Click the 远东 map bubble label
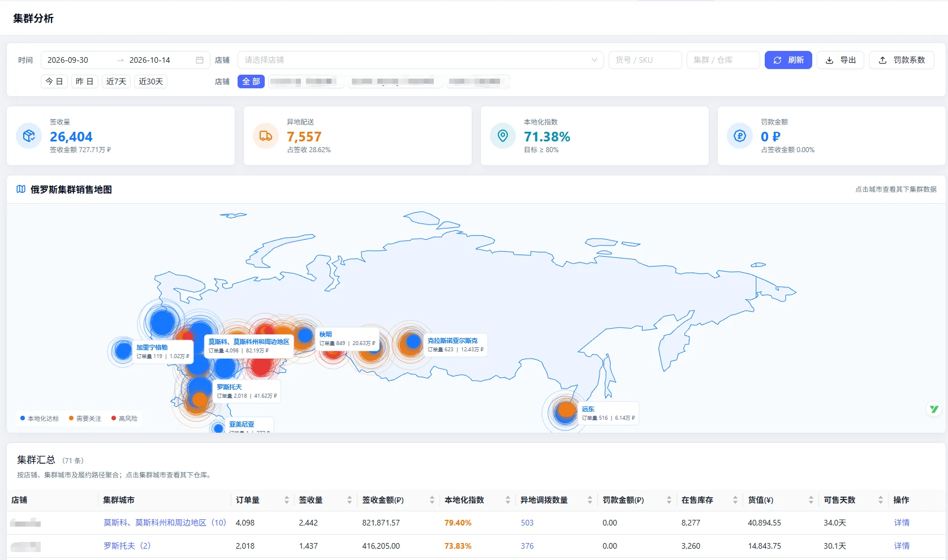 point(608,413)
